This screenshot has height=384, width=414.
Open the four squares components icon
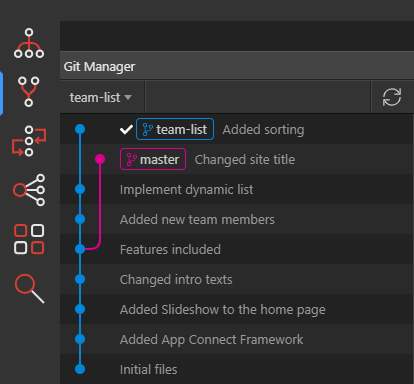[x=29, y=239]
